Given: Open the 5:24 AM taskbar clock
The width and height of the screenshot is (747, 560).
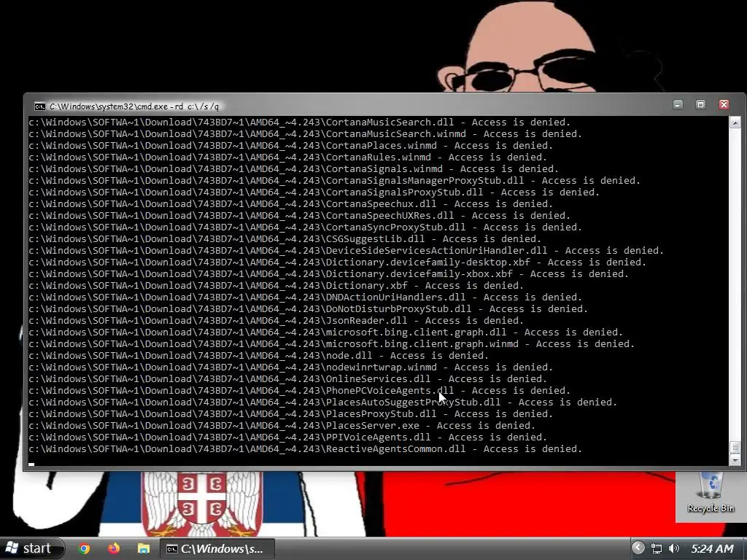Looking at the screenshot, I should point(712,548).
